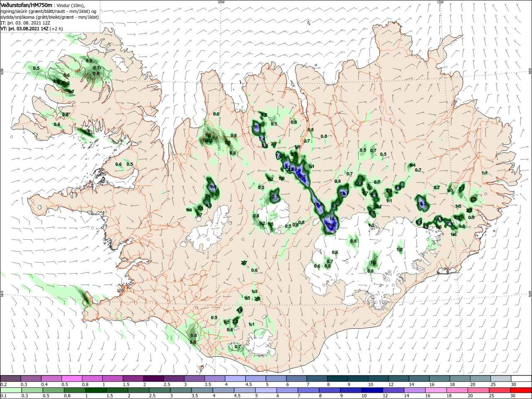Select the darkest purple 2–2.5 swatch, upper legend
The image size is (532, 399).
point(153,379)
